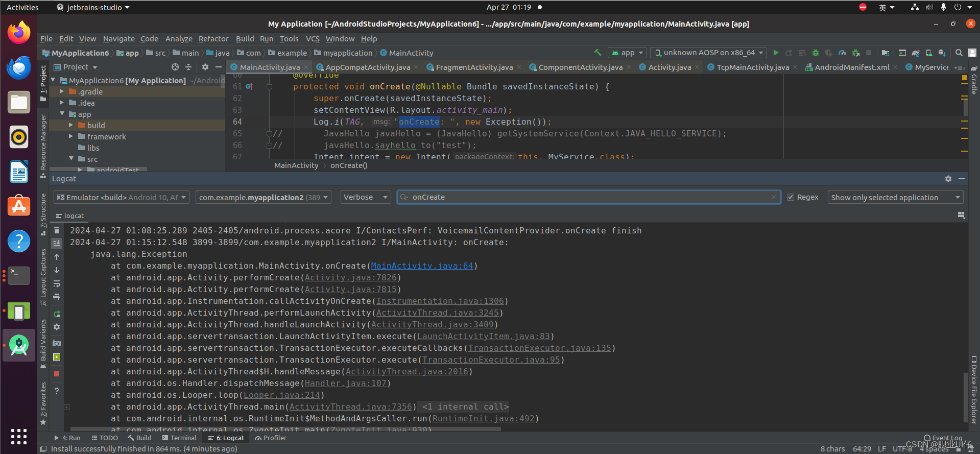This screenshot has height=454, width=980.
Task: Open logcat help question mark icon
Action: (x=57, y=391)
